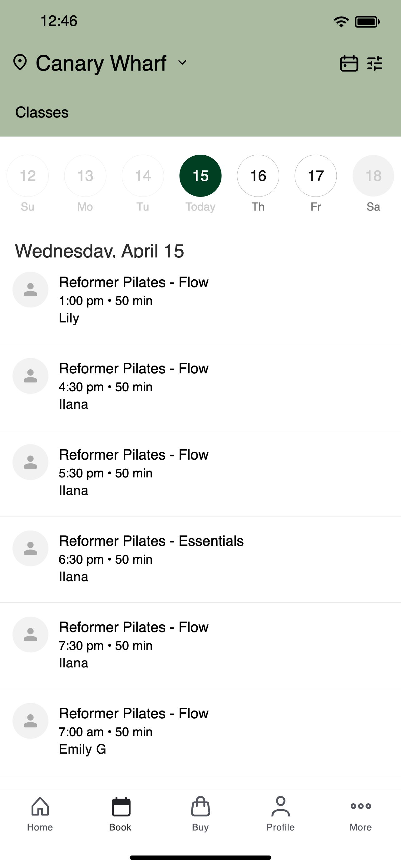Select Saturday 18 in the date strip
This screenshot has height=868, width=401.
point(373,176)
